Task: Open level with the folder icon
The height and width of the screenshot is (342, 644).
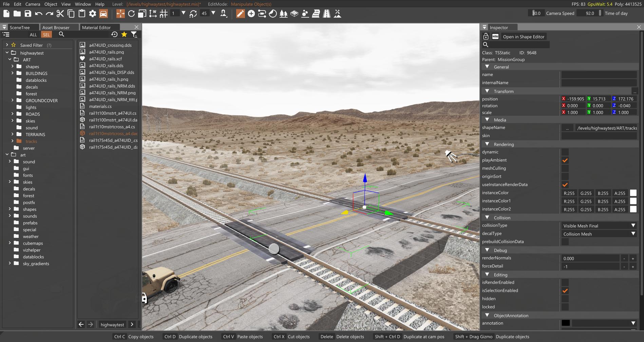Action: pyautogui.click(x=17, y=14)
